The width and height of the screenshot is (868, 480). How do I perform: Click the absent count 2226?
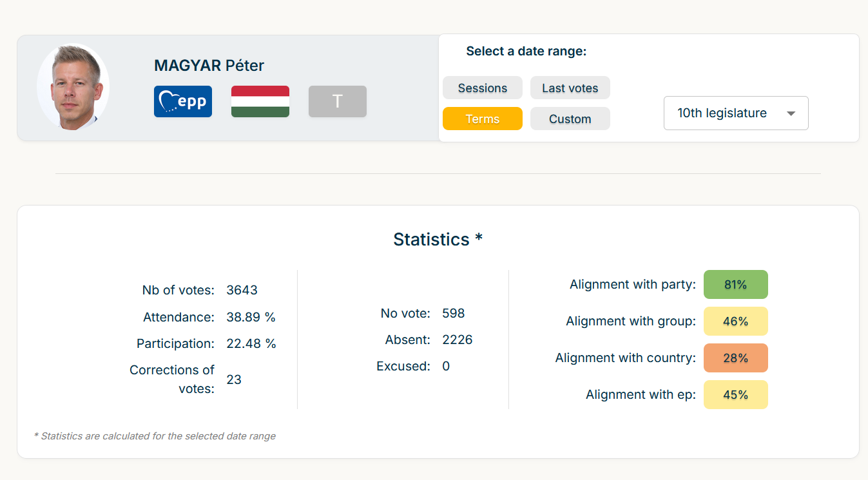pyautogui.click(x=458, y=340)
